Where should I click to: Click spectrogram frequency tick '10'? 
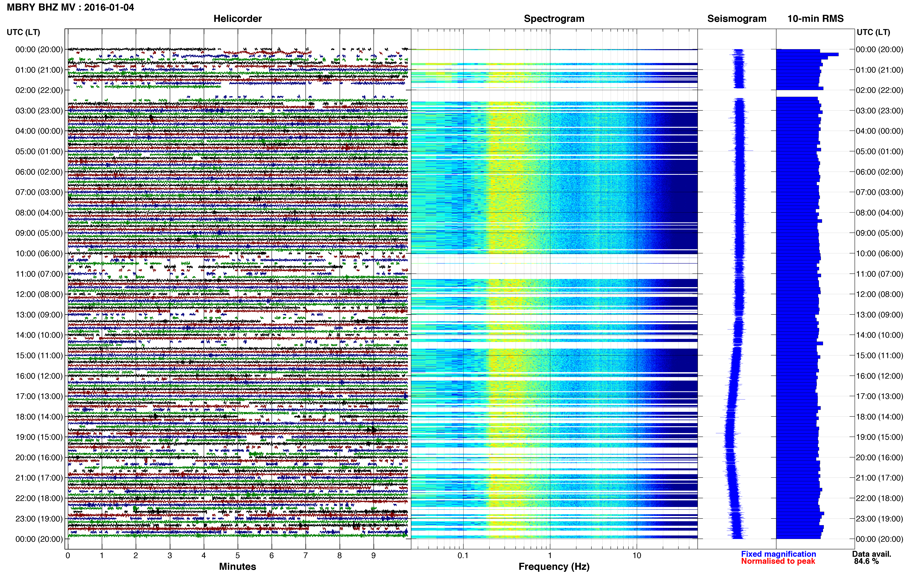tap(637, 555)
